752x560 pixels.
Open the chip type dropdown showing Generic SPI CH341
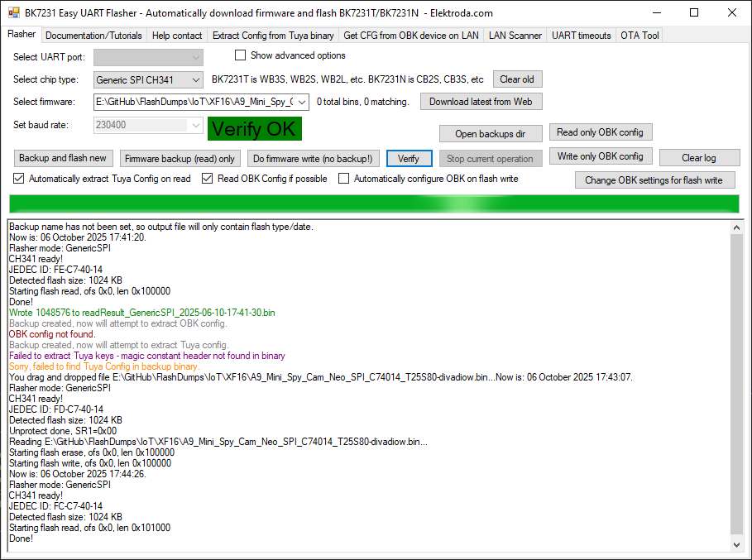pyautogui.click(x=148, y=79)
